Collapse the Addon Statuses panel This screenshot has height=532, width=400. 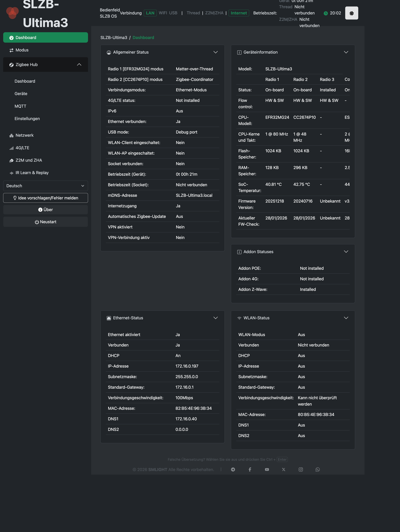(x=346, y=252)
